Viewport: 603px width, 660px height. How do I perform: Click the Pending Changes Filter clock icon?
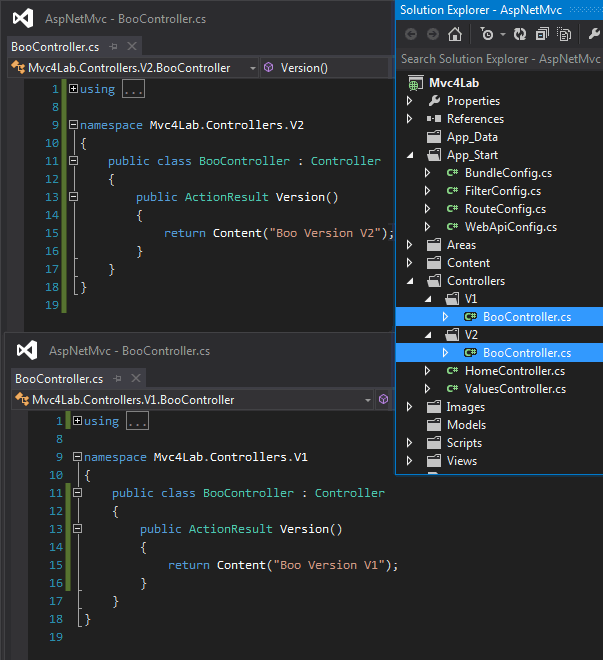(x=487, y=34)
